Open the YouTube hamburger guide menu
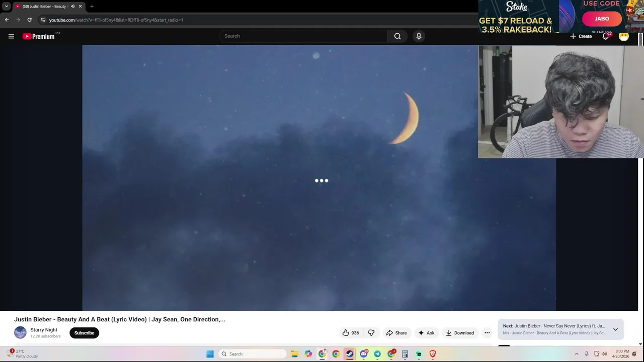Image resolution: width=644 pixels, height=362 pixels. [x=11, y=36]
